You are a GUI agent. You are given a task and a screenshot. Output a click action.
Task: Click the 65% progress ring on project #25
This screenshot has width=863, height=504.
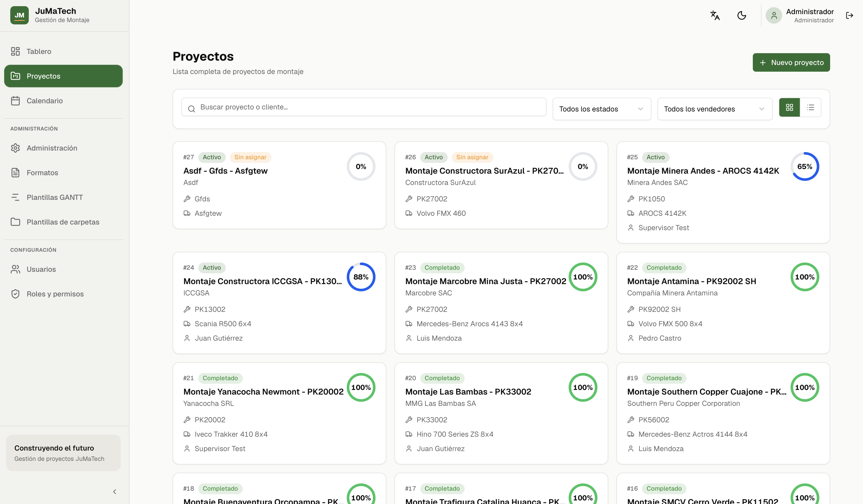805,166
